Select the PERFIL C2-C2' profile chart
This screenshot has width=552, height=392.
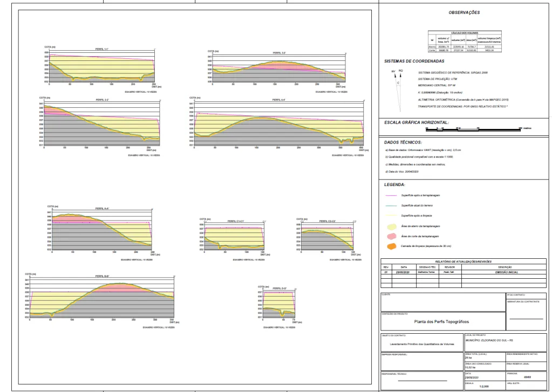coord(327,237)
